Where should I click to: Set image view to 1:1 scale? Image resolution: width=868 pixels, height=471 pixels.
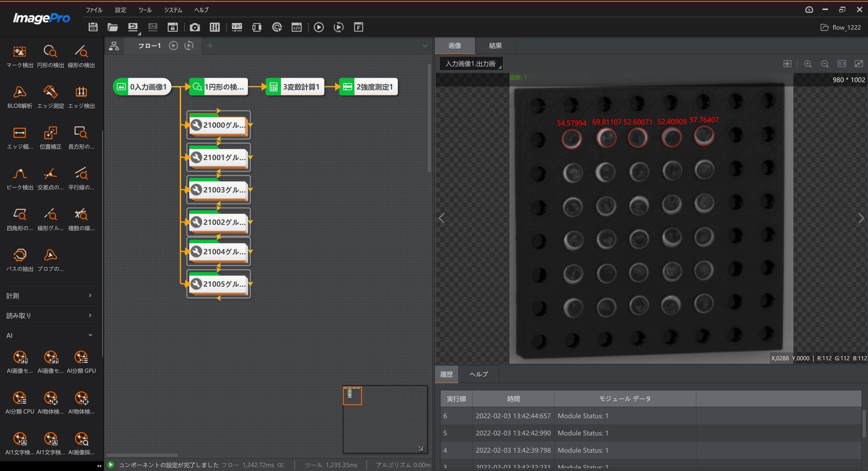(x=842, y=64)
